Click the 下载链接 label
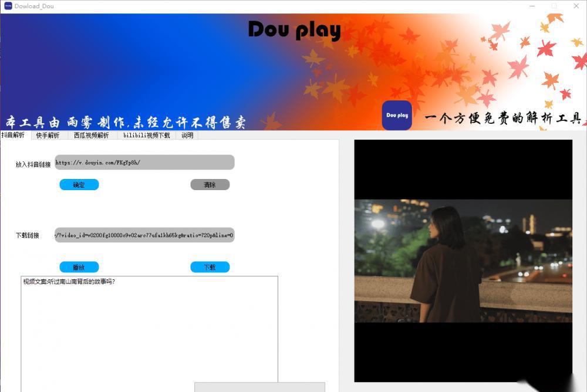This screenshot has height=392, width=587. click(x=28, y=235)
